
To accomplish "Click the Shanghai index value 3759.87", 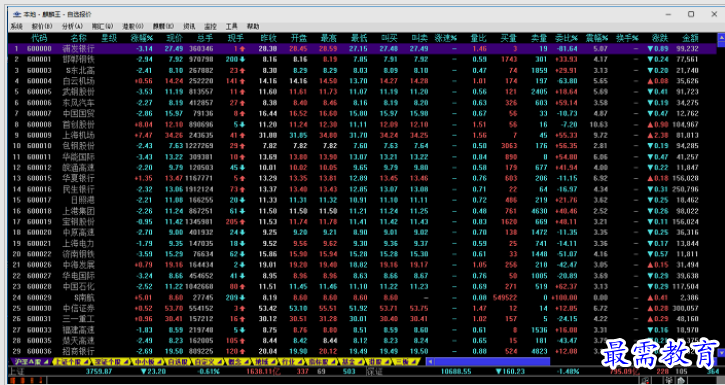I will coord(98,371).
